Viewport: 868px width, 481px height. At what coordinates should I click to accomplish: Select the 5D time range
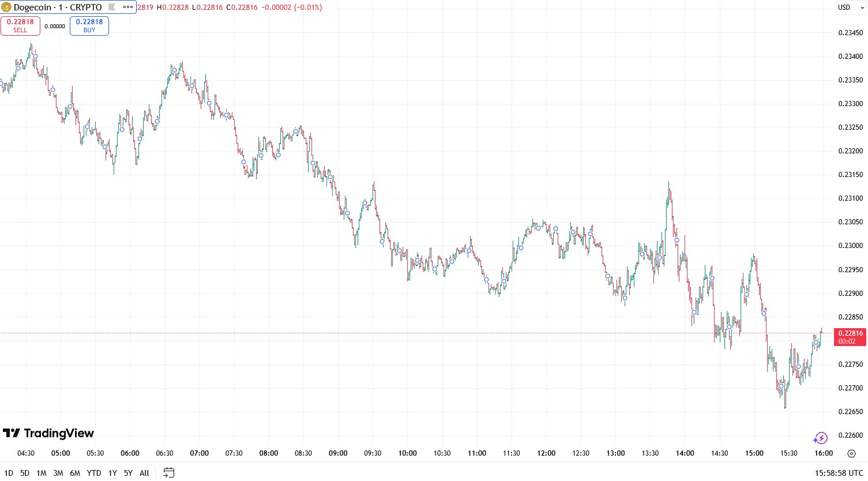point(25,473)
